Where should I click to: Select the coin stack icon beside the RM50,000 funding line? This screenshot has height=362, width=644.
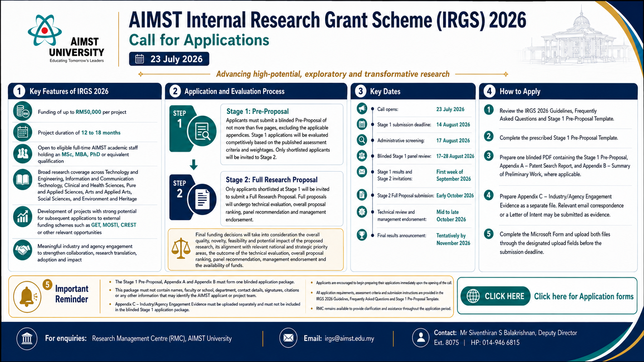pos(23,112)
